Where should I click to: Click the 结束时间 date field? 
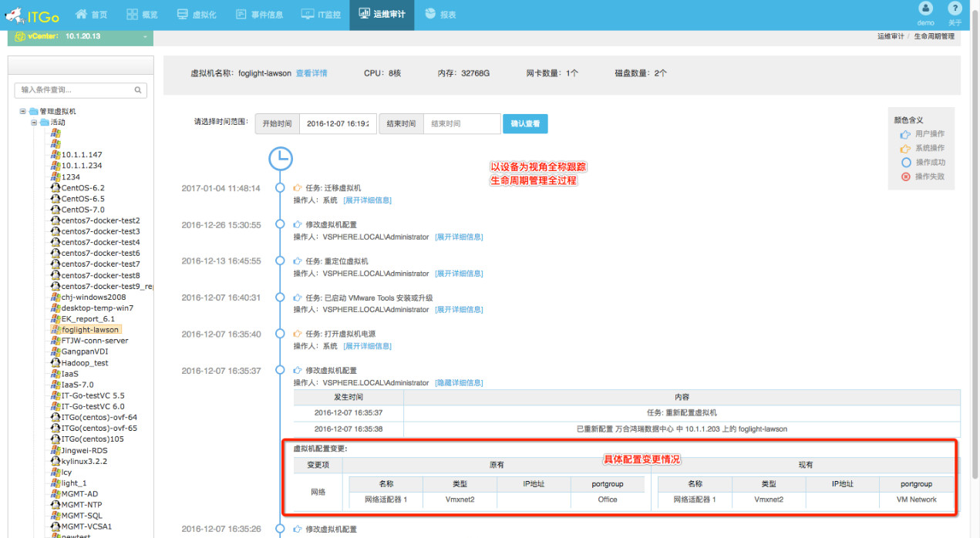coord(462,123)
